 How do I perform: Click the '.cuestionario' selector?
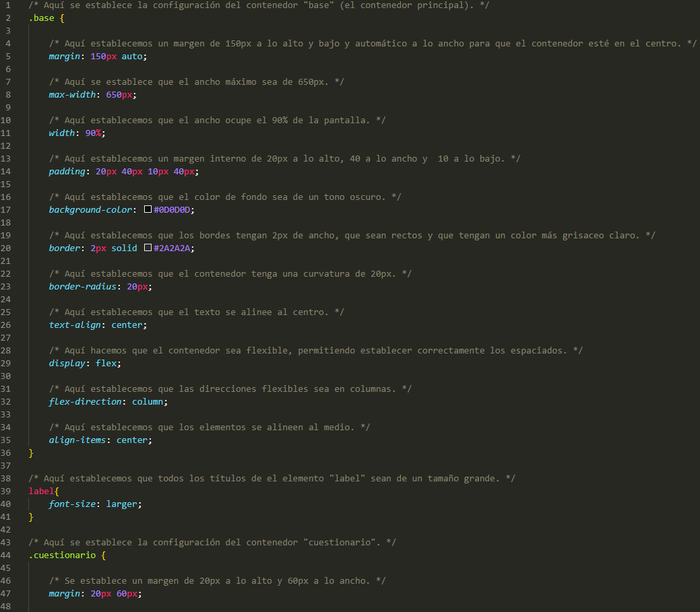pyautogui.click(x=62, y=555)
